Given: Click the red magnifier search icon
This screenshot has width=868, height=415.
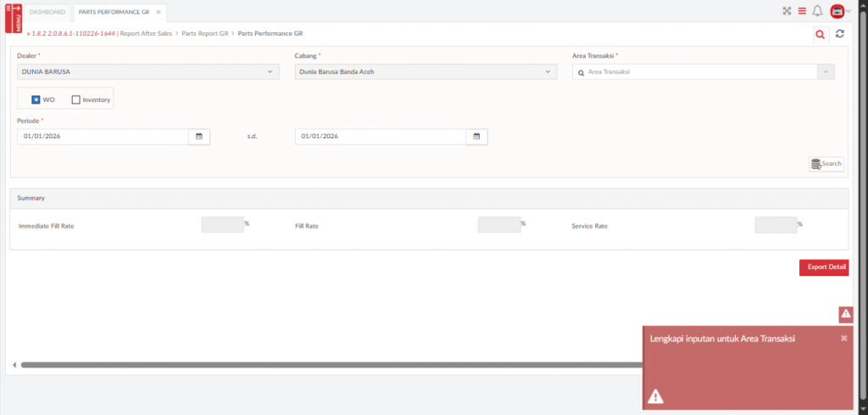Looking at the screenshot, I should [x=820, y=34].
